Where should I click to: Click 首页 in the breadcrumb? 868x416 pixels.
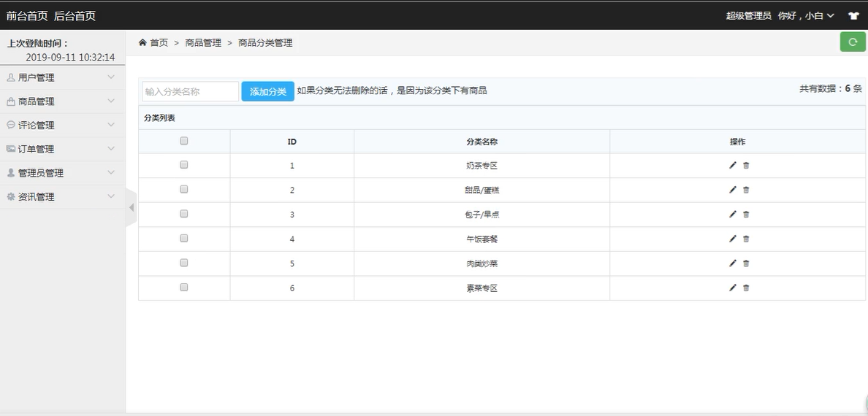(x=159, y=42)
